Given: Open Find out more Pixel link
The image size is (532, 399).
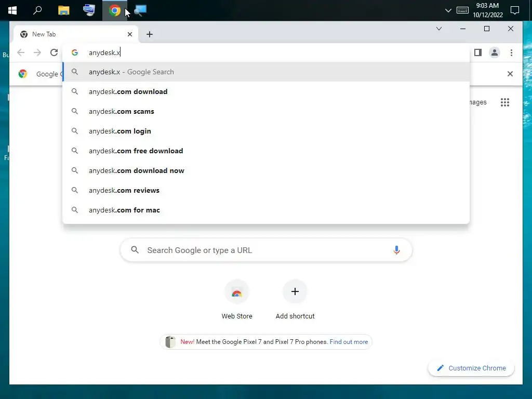Looking at the screenshot, I should point(349,342).
